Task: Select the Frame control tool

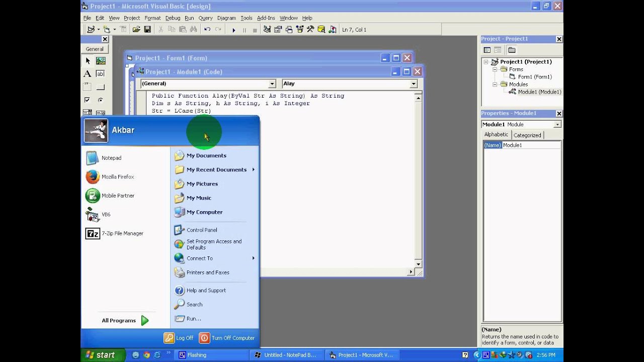Action: coord(88,87)
